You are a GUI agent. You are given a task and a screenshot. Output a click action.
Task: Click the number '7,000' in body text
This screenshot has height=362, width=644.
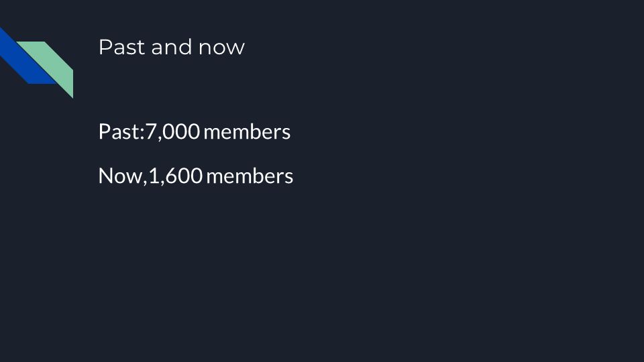(x=172, y=132)
